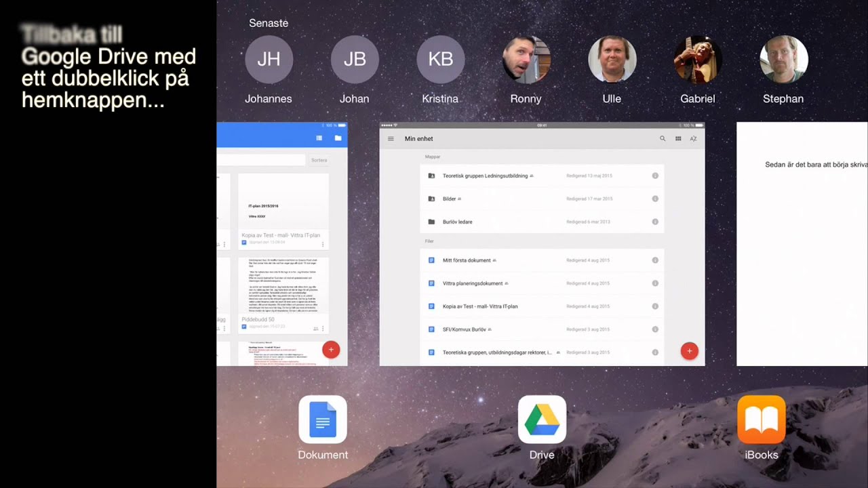Open Mitt första dokument file

pos(542,260)
